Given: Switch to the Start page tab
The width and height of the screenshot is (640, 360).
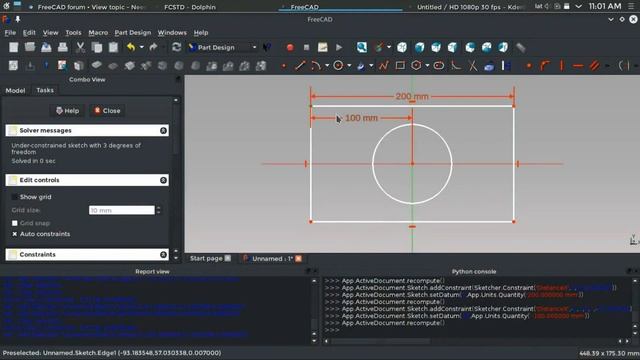Looking at the screenshot, I should click(206, 258).
